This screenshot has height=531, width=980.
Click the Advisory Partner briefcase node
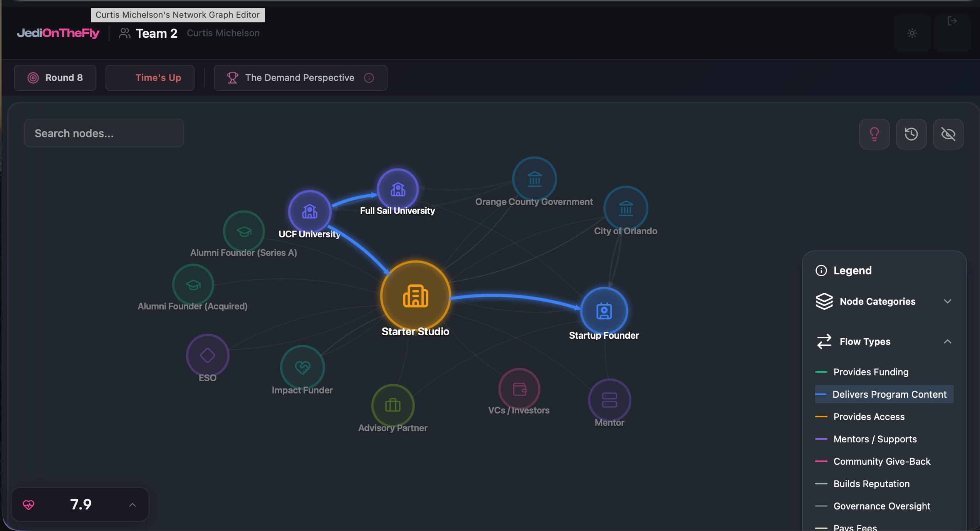pyautogui.click(x=393, y=405)
